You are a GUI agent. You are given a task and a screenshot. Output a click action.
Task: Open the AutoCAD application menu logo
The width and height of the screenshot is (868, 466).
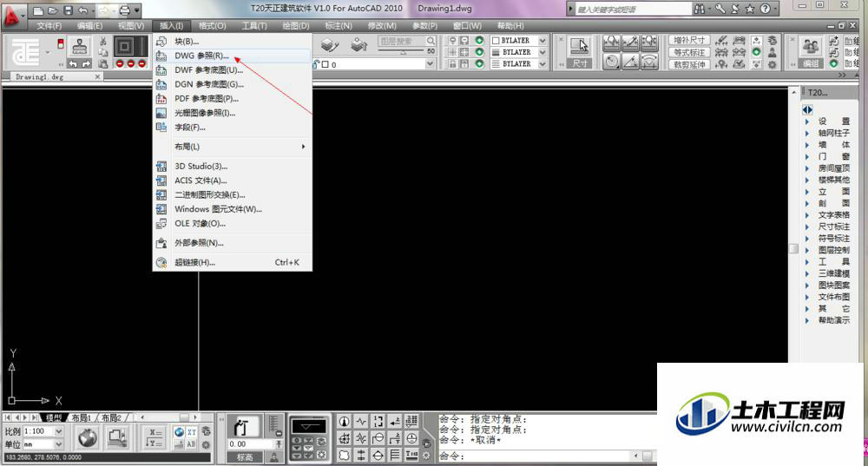(12, 16)
